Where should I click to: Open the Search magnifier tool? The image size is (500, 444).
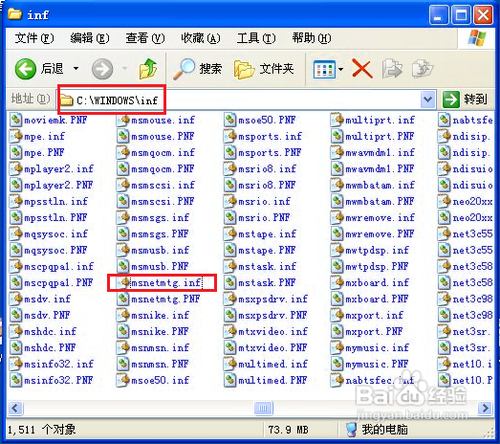[x=184, y=69]
